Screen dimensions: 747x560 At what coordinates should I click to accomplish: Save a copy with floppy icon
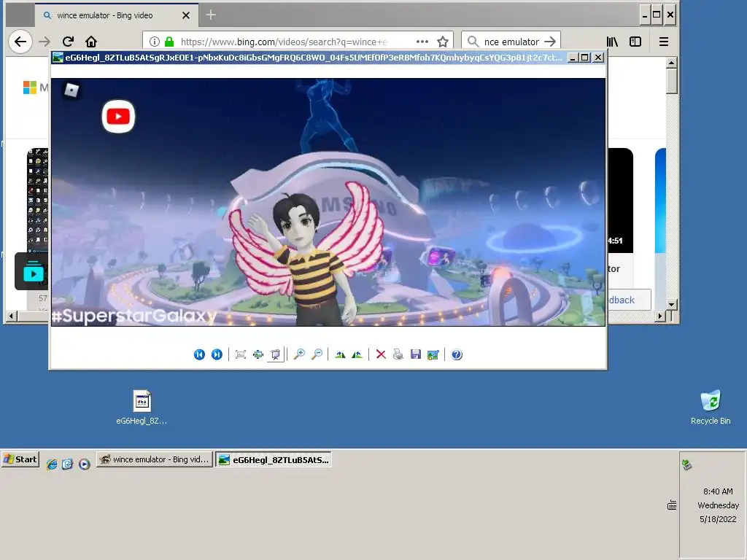(415, 354)
